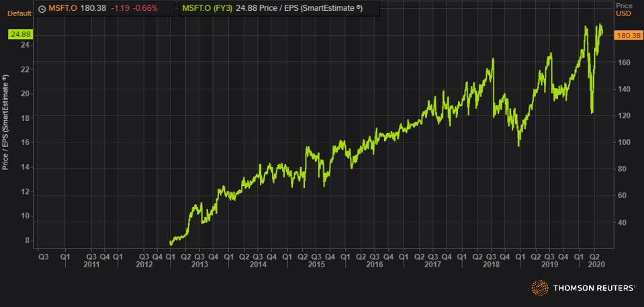644x307 pixels.
Task: Click the 2018 year label on the timeline
Action: point(490,265)
